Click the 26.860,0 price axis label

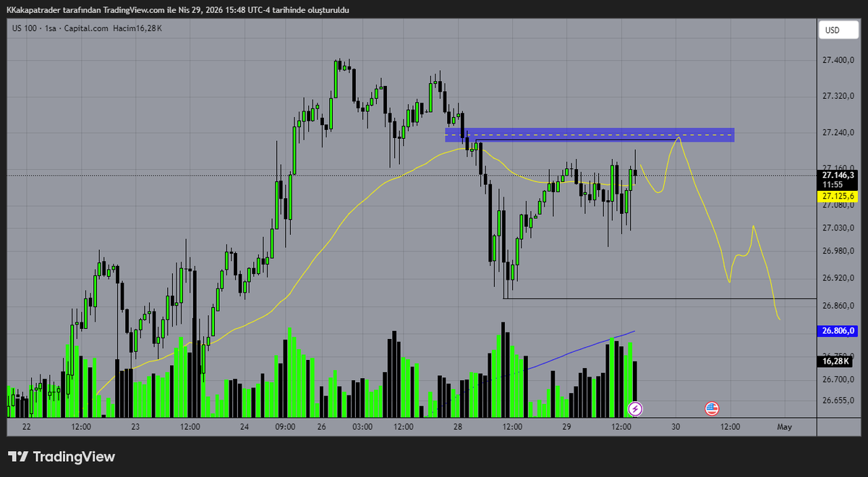pos(838,306)
